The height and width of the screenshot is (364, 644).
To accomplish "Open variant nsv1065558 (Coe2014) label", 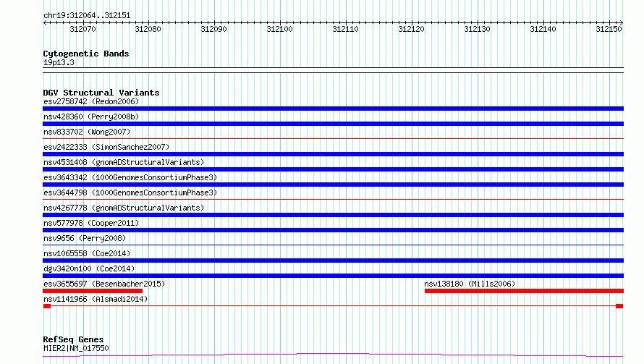I will point(87,253).
